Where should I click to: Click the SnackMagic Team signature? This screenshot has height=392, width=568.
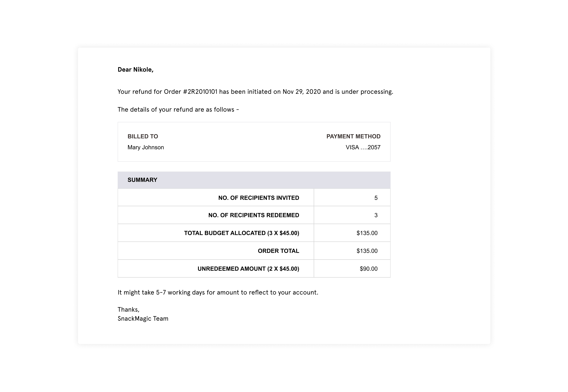tap(143, 319)
